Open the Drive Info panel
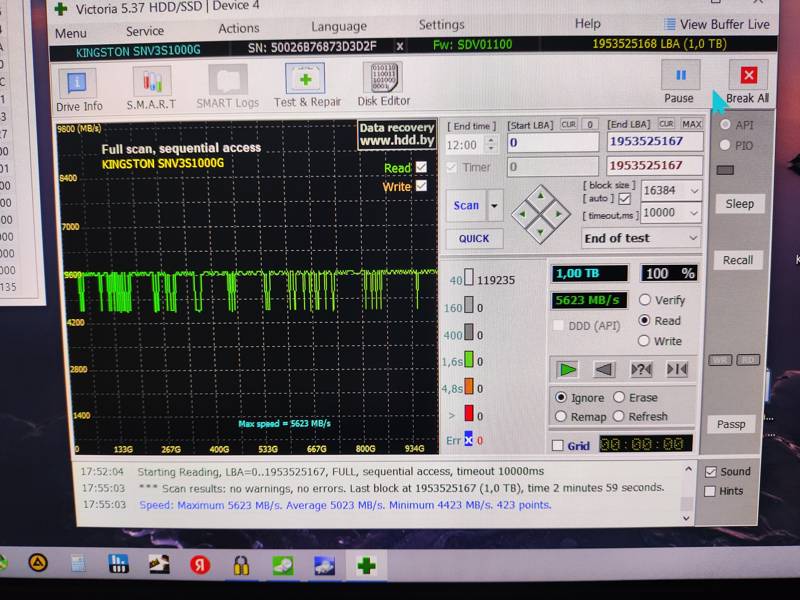The width and height of the screenshot is (800, 600). [x=79, y=87]
